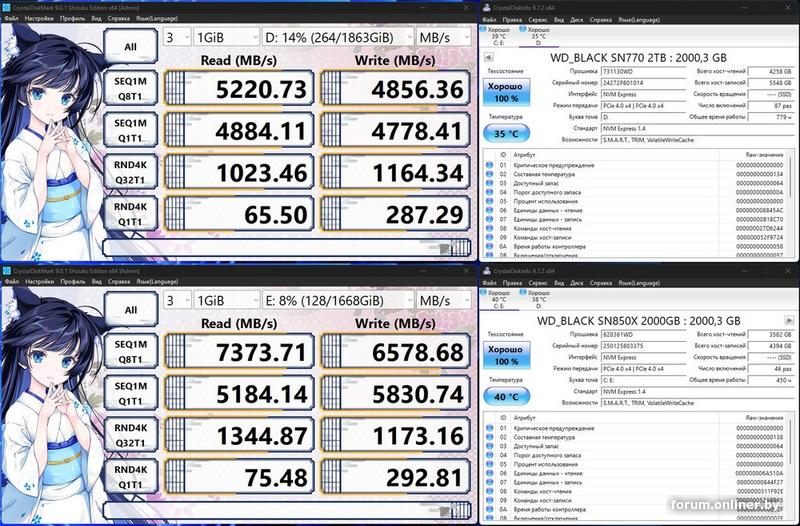Screen dimensions: 800x526
Task: Open 1GiB test size dropdown in E: drive CrystalDiskMark
Action: (x=227, y=300)
